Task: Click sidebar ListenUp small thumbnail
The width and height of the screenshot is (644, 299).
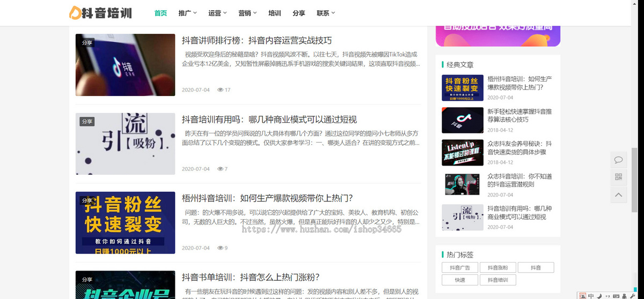Action: [x=463, y=153]
